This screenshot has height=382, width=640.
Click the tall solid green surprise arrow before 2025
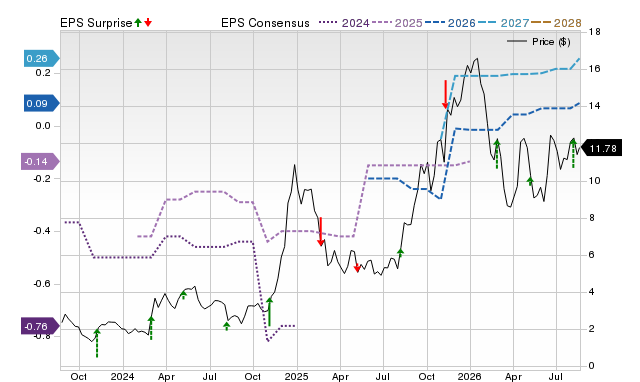click(x=269, y=312)
